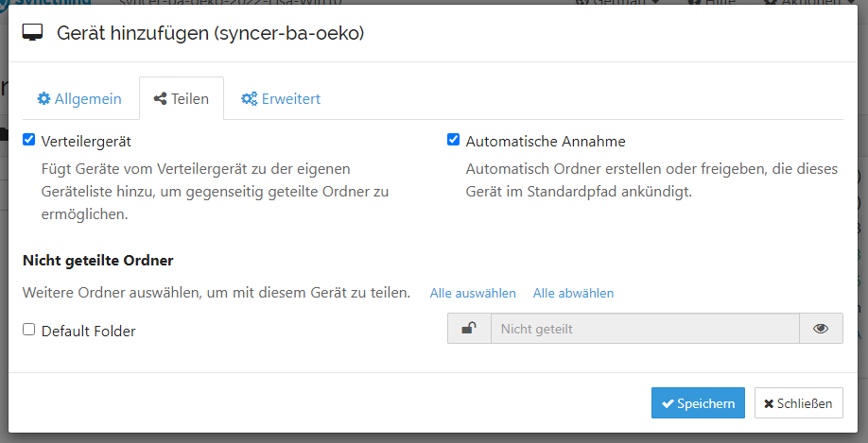The image size is (868, 443).
Task: Disable the Automatische Annahme checkbox
Action: [x=454, y=141]
